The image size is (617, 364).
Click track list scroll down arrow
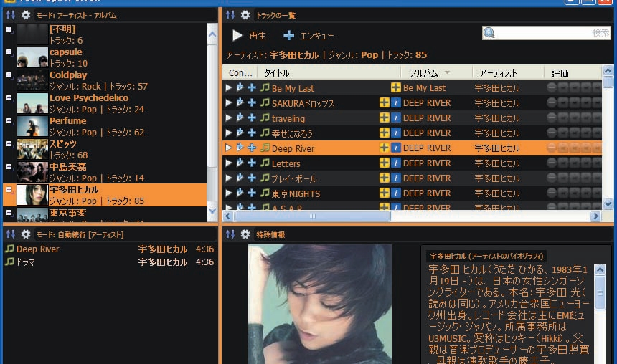608,204
